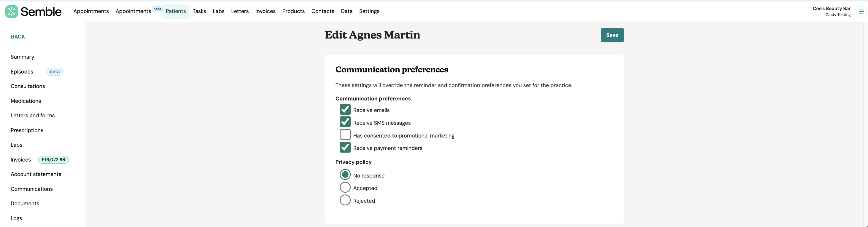
Task: Switch to the Patients tab
Action: [176, 11]
